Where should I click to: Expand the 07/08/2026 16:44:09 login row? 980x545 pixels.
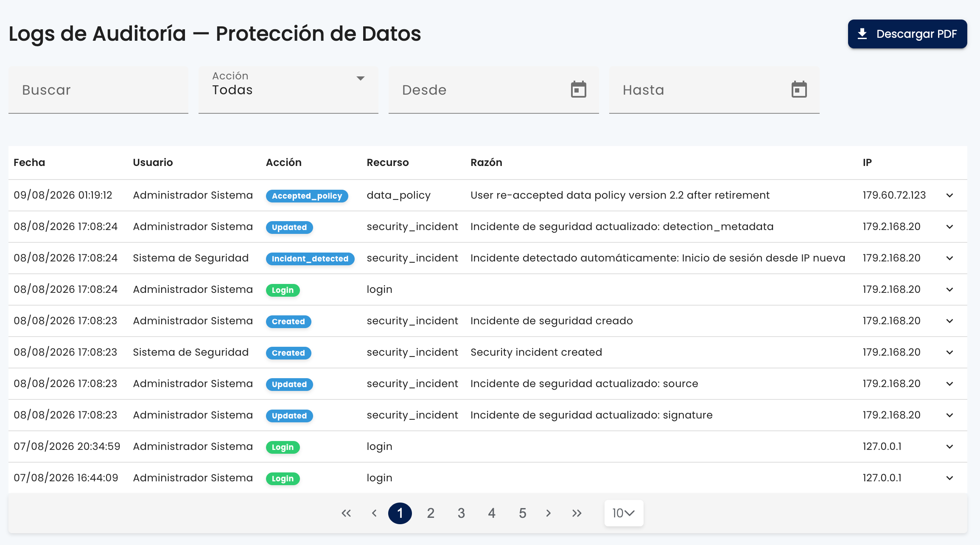coord(950,478)
